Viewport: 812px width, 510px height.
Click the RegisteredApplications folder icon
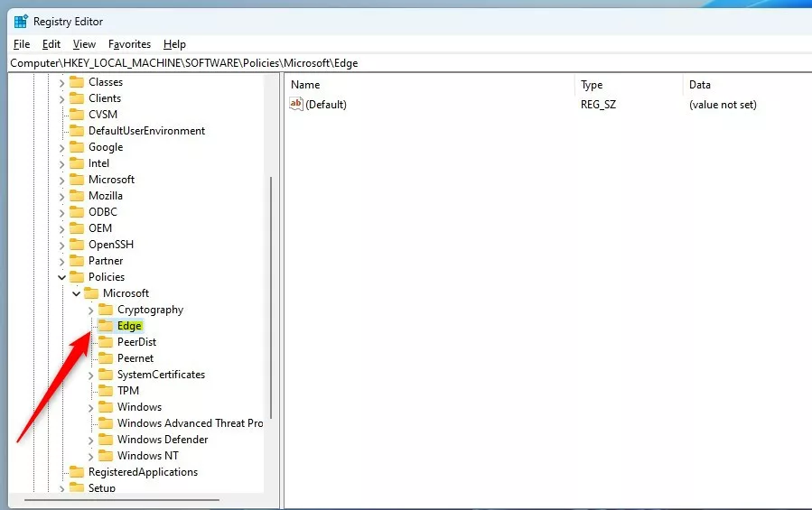[x=77, y=472]
